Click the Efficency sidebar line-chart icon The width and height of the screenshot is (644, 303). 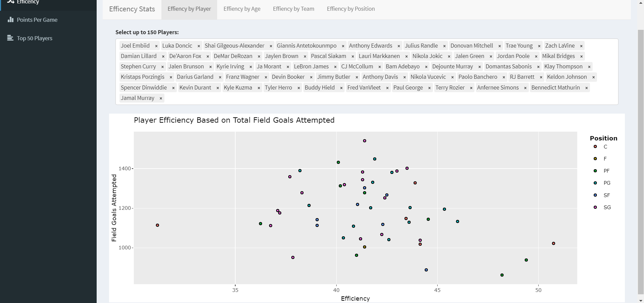pyautogui.click(x=10, y=2)
